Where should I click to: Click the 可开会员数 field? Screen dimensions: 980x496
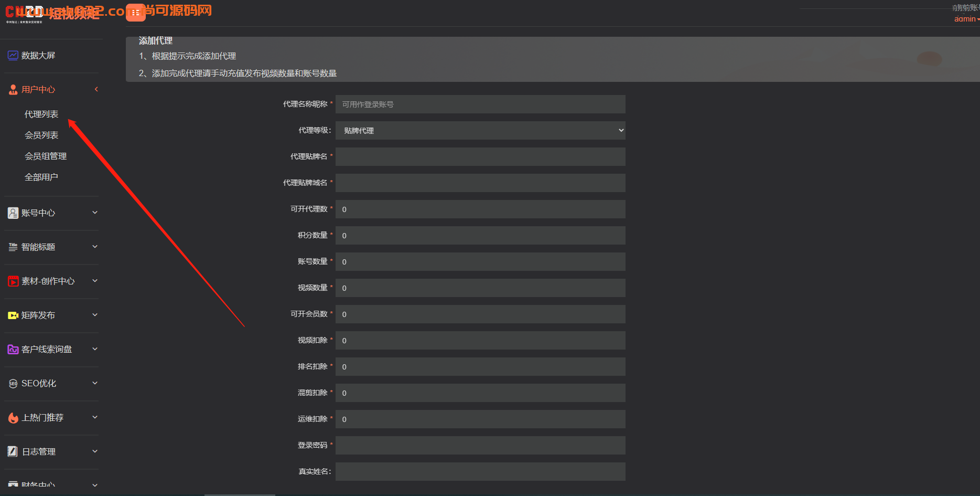tap(480, 314)
